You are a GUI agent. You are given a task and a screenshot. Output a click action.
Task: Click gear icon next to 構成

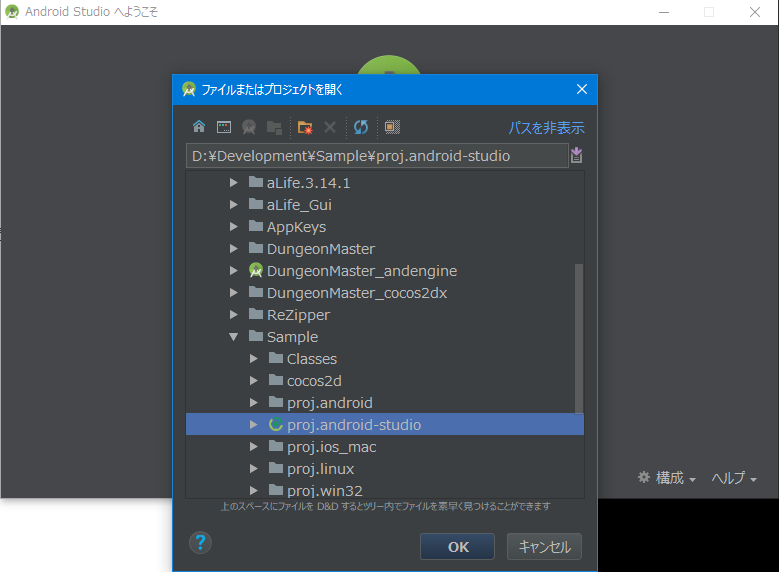point(644,477)
